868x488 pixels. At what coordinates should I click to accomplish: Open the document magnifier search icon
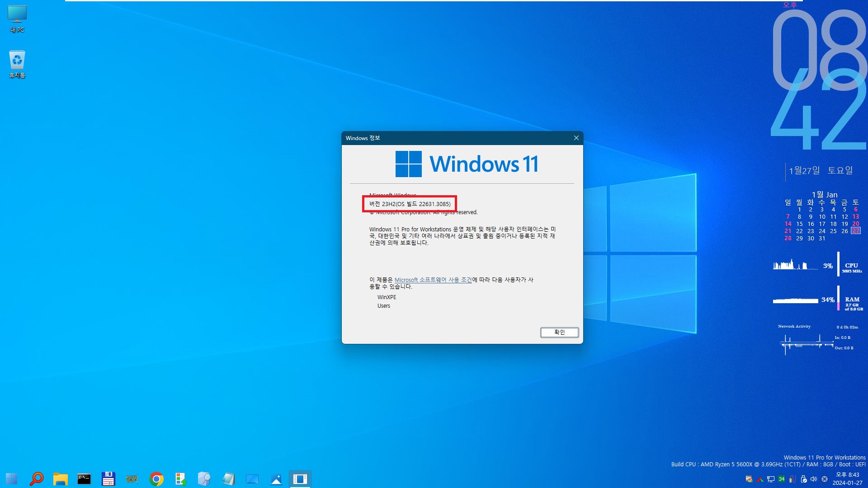pos(204,479)
